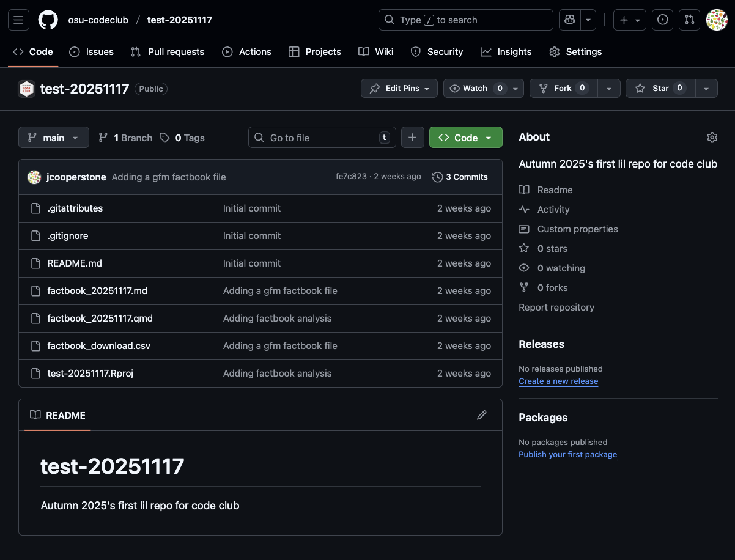Open the 3 Commits history link
Viewport: 735px width, 560px height.
[x=460, y=177]
